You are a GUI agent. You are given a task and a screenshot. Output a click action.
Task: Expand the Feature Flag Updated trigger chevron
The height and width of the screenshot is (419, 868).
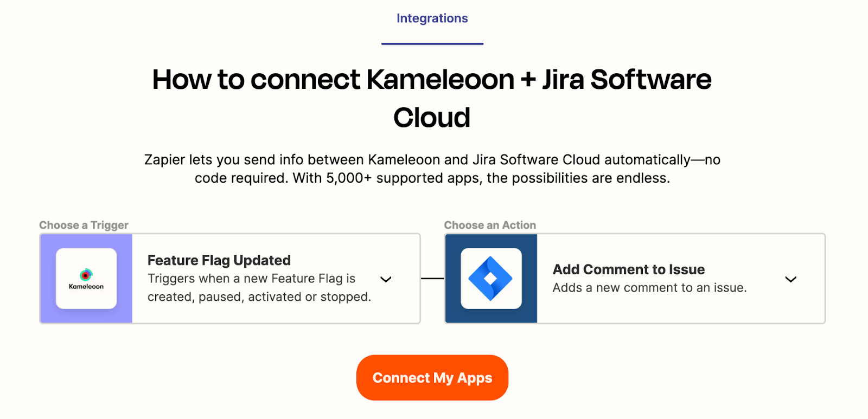[386, 279]
